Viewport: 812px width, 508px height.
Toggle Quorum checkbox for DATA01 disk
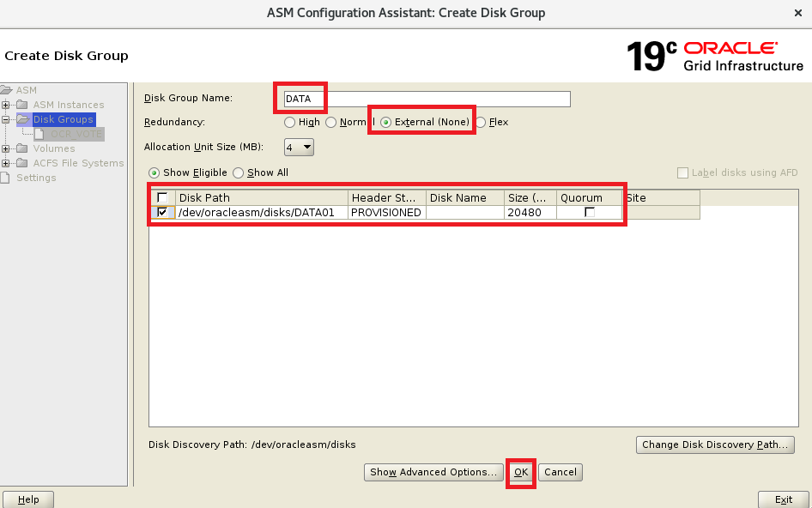pyautogui.click(x=590, y=212)
